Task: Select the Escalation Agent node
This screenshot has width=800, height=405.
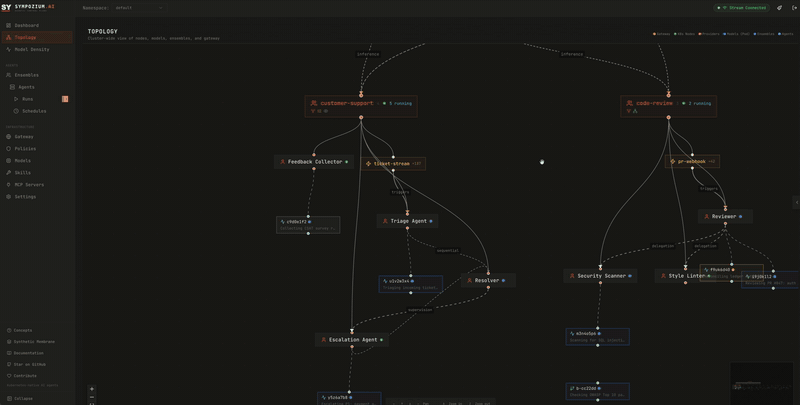Action: [352, 340]
